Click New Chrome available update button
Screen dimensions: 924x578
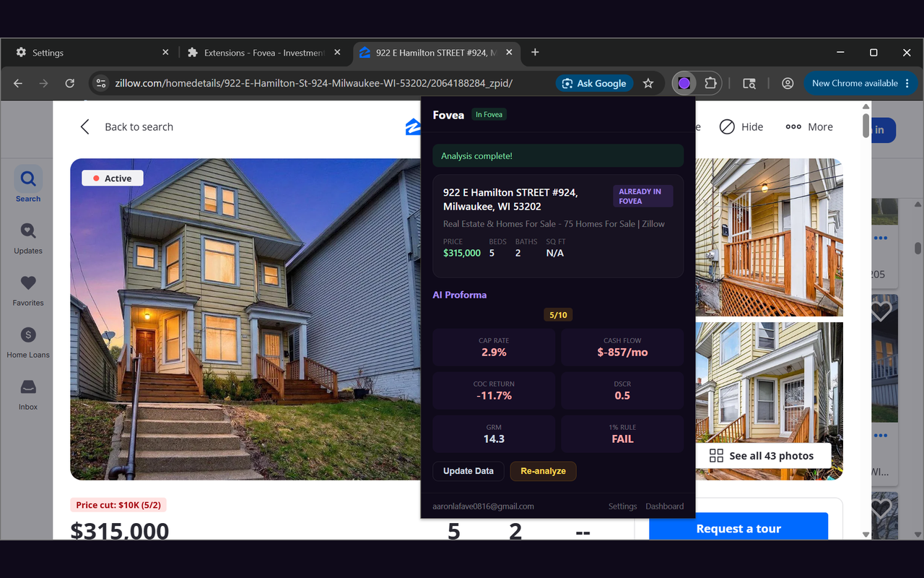[x=860, y=83]
